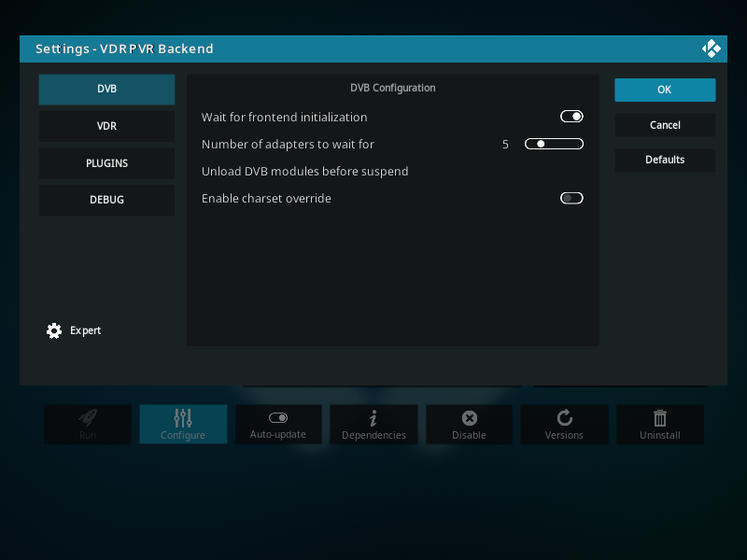Click the Kodi logo in dialog header
This screenshot has height=560, width=747.
pos(711,49)
